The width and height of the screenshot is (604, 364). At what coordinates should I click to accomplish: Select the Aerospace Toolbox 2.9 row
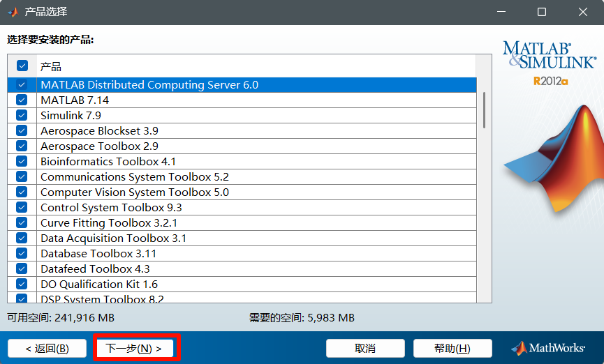tap(242, 146)
